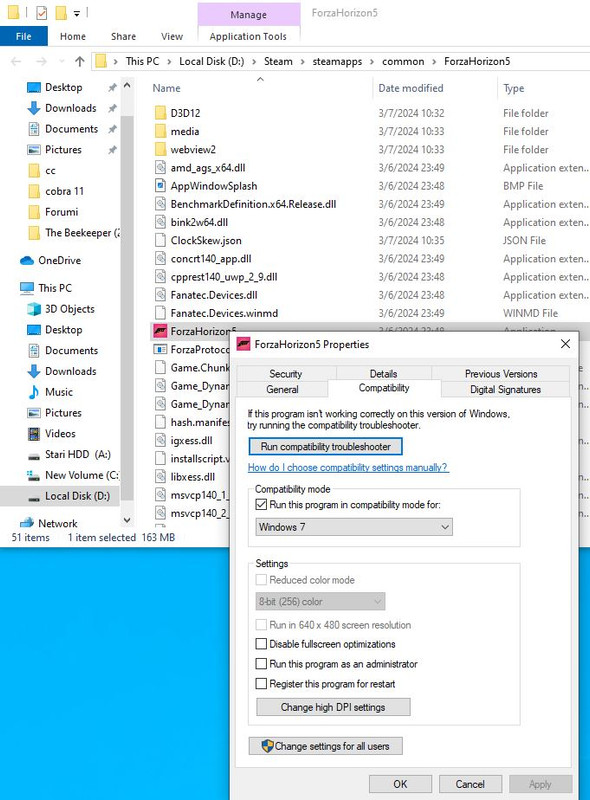Check Run this program as an administrator

point(261,664)
